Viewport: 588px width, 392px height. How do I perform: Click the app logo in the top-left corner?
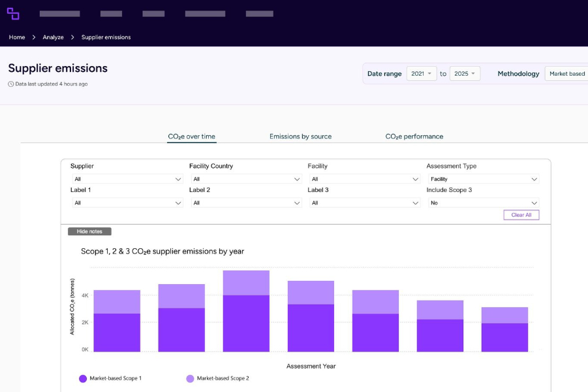point(14,13)
